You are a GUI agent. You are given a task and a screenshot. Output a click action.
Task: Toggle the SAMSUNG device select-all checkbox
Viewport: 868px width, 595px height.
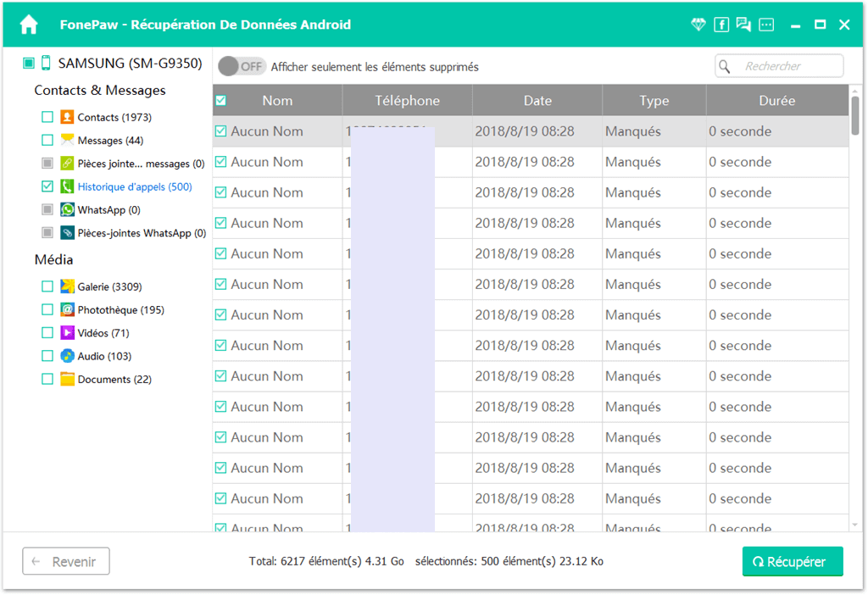tap(29, 63)
